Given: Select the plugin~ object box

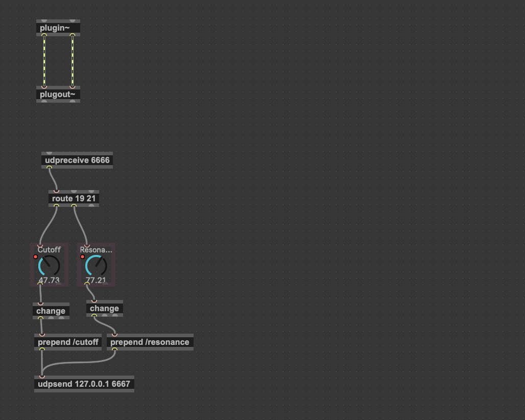Looking at the screenshot, I should coord(58,28).
